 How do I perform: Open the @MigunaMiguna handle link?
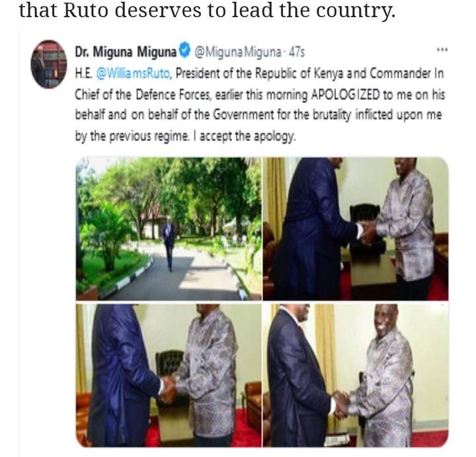point(237,52)
